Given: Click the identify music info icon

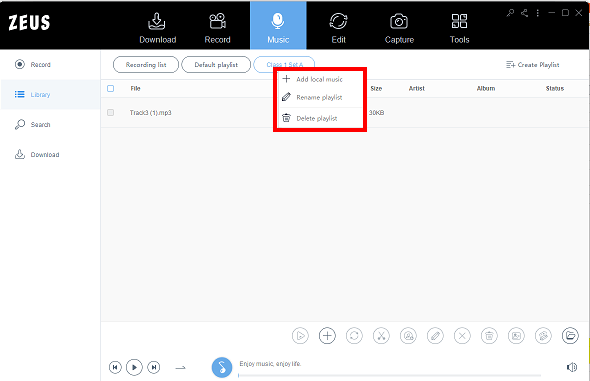Looking at the screenshot, I should [x=408, y=335].
